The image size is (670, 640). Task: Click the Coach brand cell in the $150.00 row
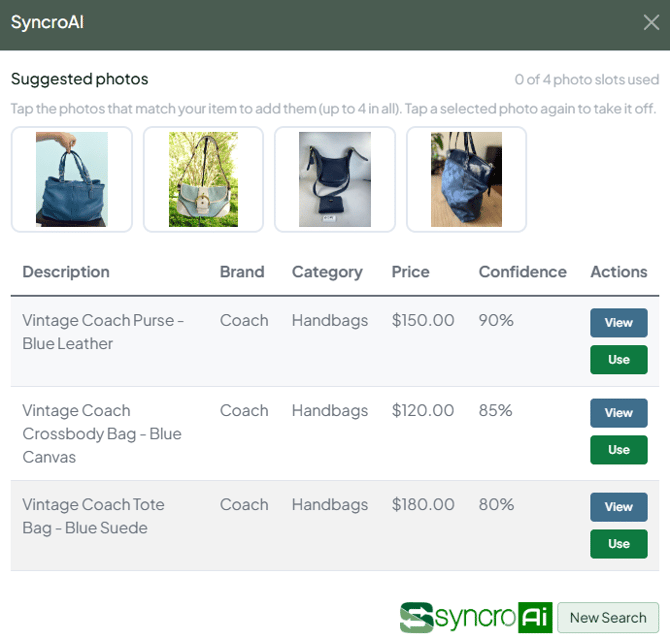244,320
